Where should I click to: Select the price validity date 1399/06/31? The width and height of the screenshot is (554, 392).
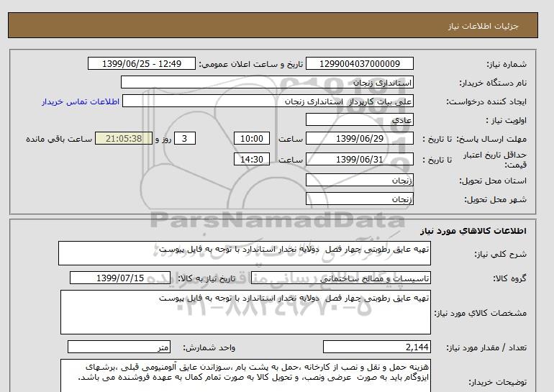(x=359, y=159)
